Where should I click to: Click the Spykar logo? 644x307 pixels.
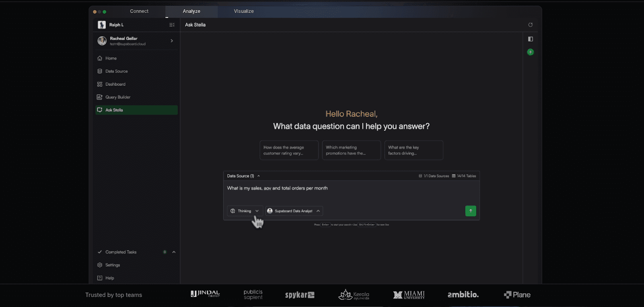coord(300,295)
